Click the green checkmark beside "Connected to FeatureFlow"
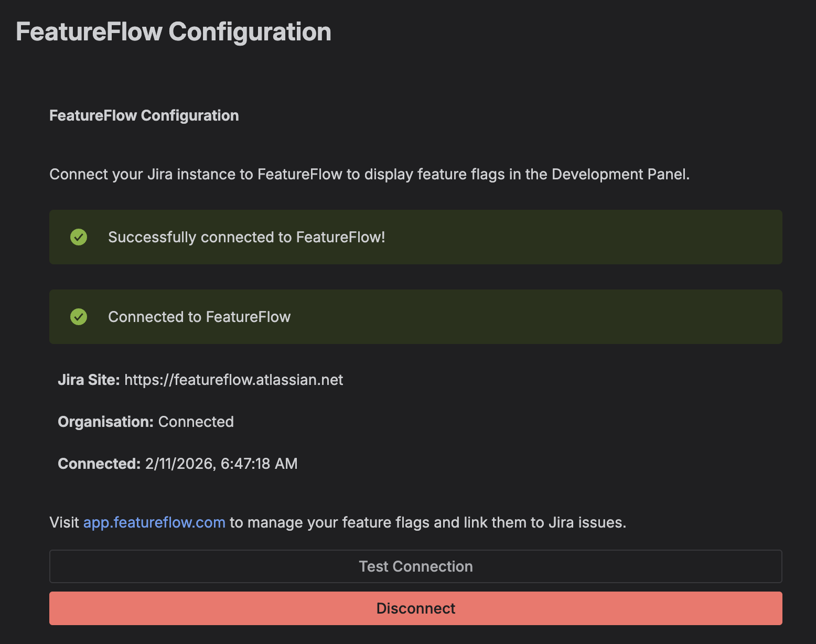This screenshot has height=644, width=816. [79, 317]
